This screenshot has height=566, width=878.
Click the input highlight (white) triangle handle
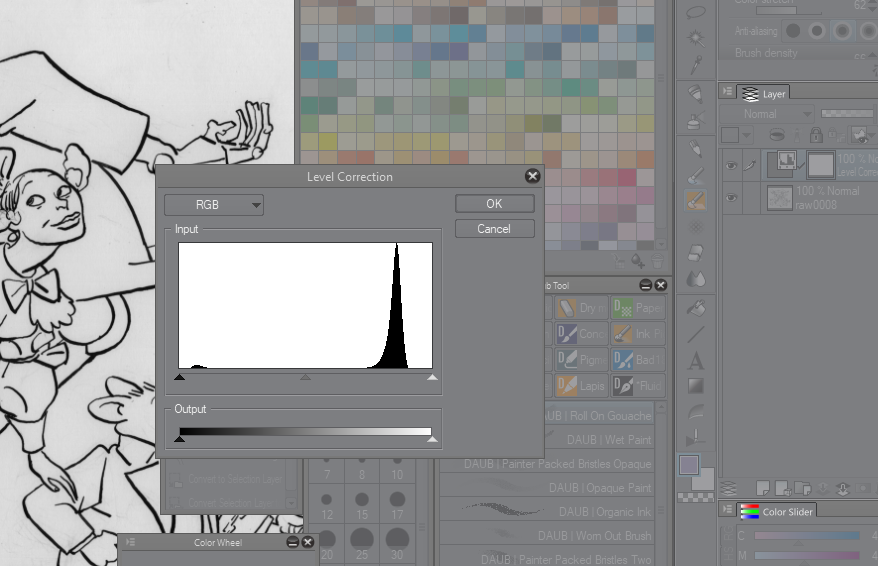point(432,377)
